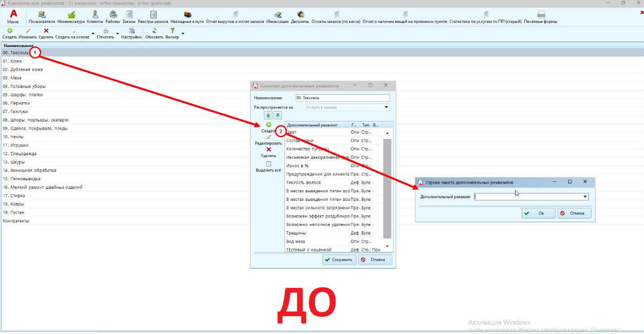Click the green move-down arrow button
Image resolution: width=644 pixels, height=334 pixels.
click(x=278, y=116)
